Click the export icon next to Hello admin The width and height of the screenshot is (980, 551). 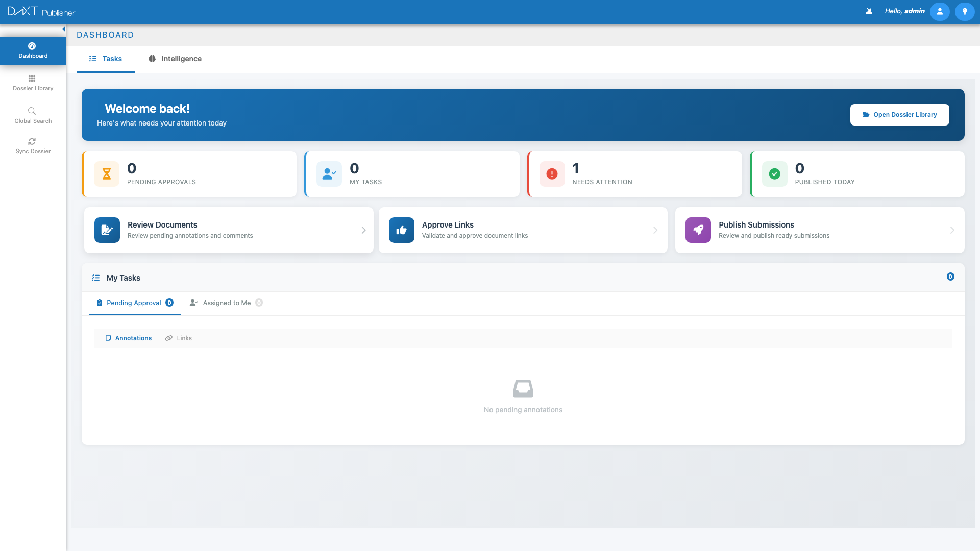coord(869,11)
